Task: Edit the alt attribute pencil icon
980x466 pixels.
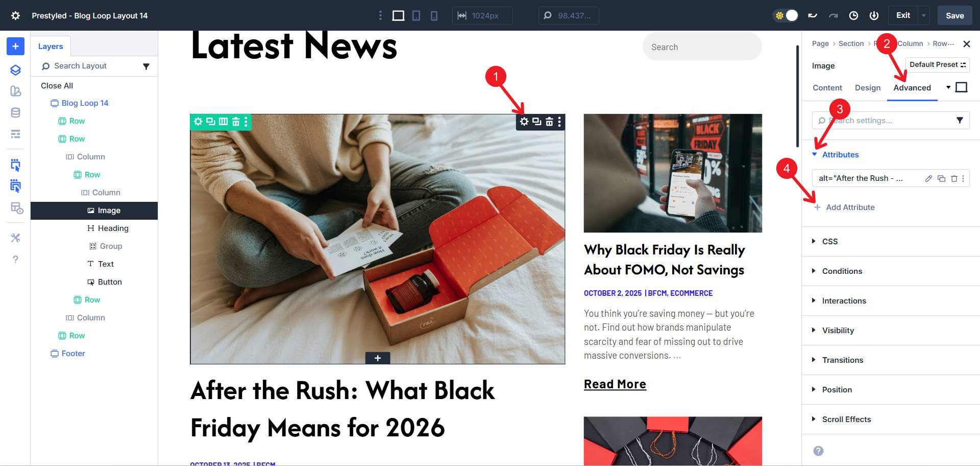Action: pyautogui.click(x=928, y=178)
